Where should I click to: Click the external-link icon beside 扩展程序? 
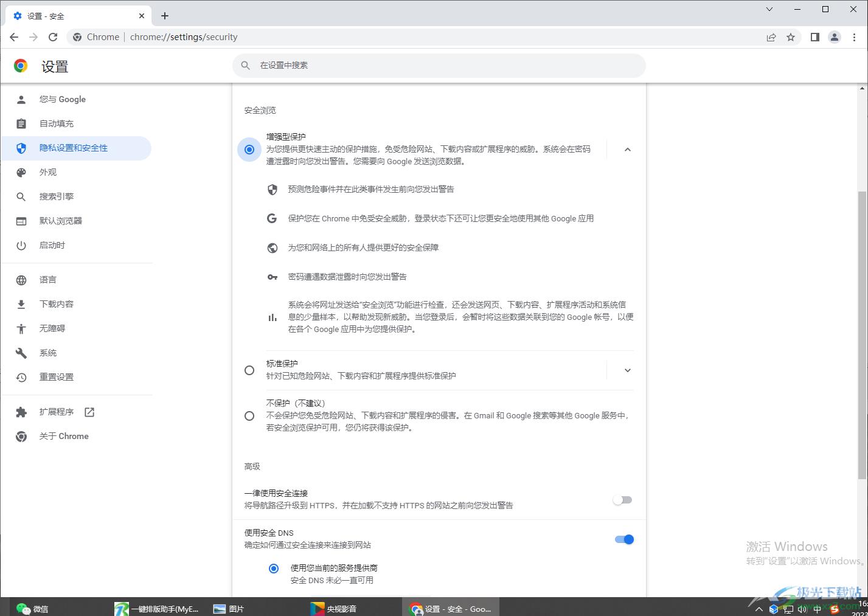pyautogui.click(x=89, y=412)
